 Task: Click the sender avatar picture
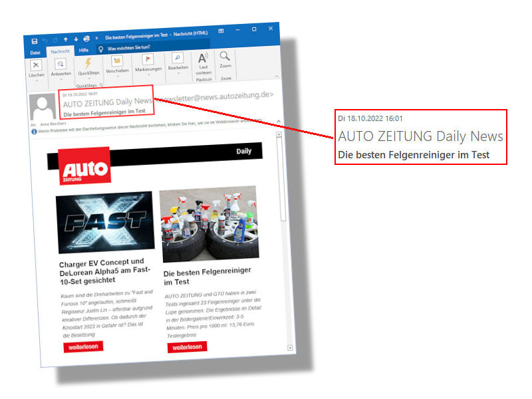tap(43, 106)
